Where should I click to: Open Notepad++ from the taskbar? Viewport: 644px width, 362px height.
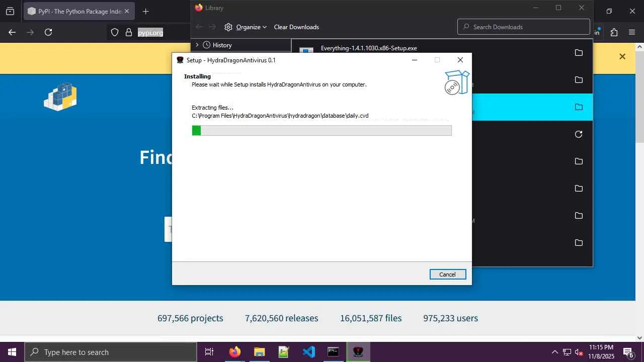(284, 352)
